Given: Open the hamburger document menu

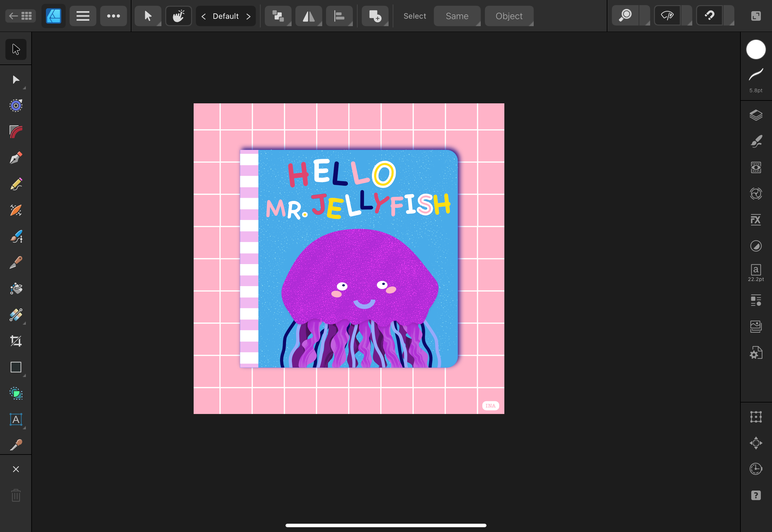Looking at the screenshot, I should [83, 16].
